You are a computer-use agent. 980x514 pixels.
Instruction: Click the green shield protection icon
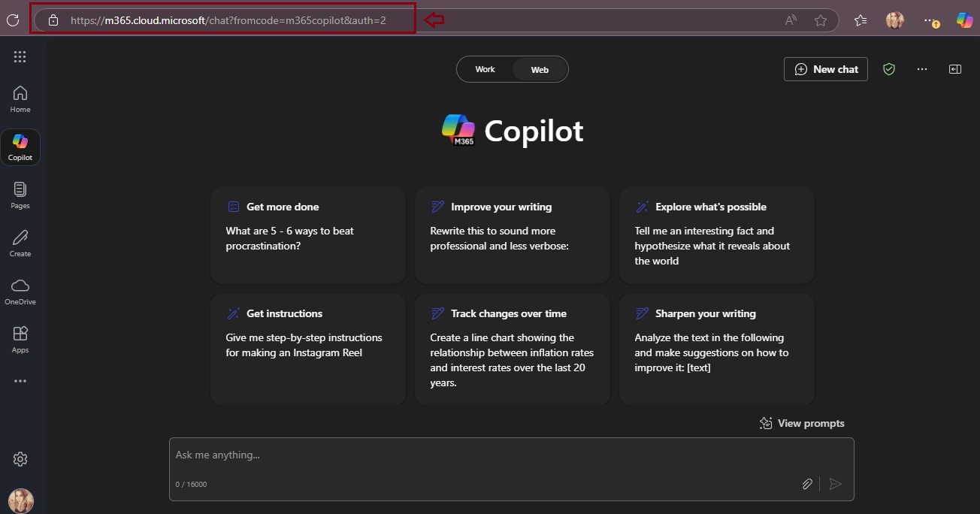889,69
